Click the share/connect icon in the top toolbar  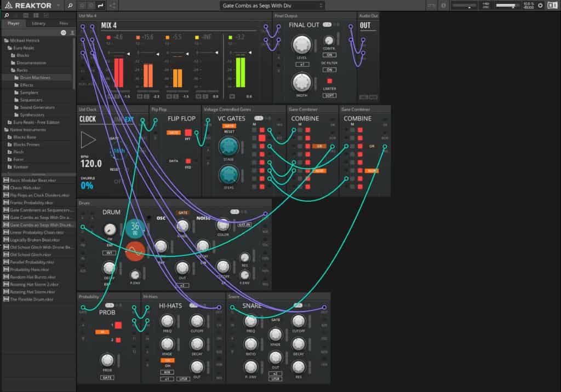(x=112, y=5)
